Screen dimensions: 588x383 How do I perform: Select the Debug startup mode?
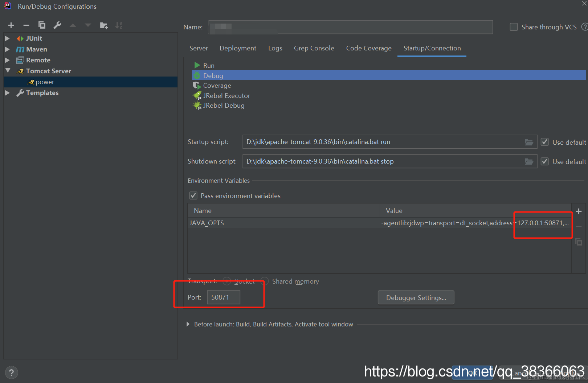389,75
